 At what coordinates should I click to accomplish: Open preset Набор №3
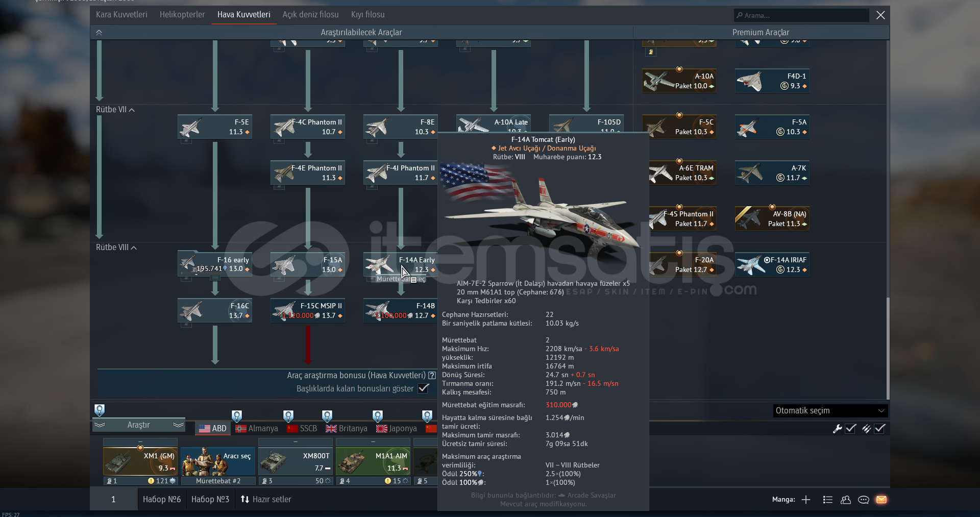tap(210, 499)
